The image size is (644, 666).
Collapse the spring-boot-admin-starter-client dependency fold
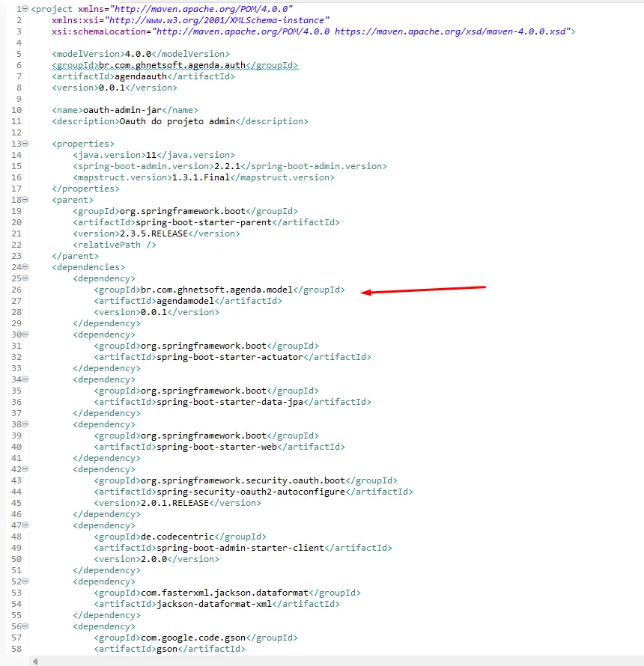pos(26,525)
